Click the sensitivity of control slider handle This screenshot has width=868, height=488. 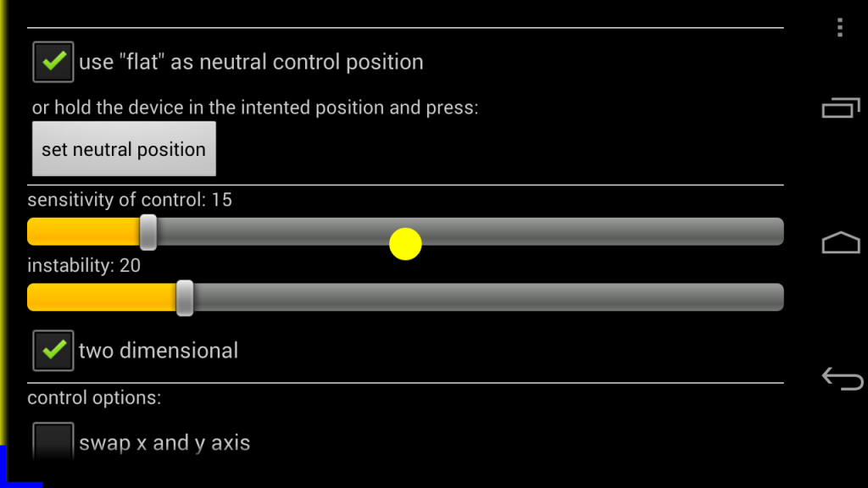(148, 231)
